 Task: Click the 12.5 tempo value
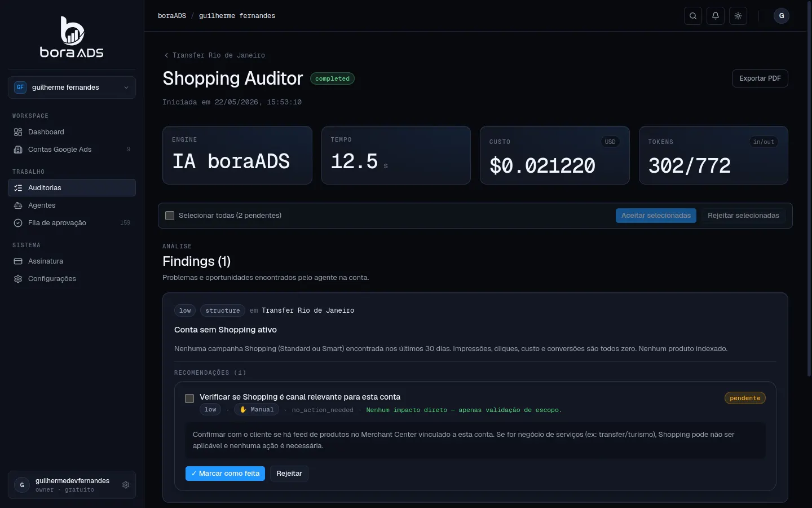point(354,161)
